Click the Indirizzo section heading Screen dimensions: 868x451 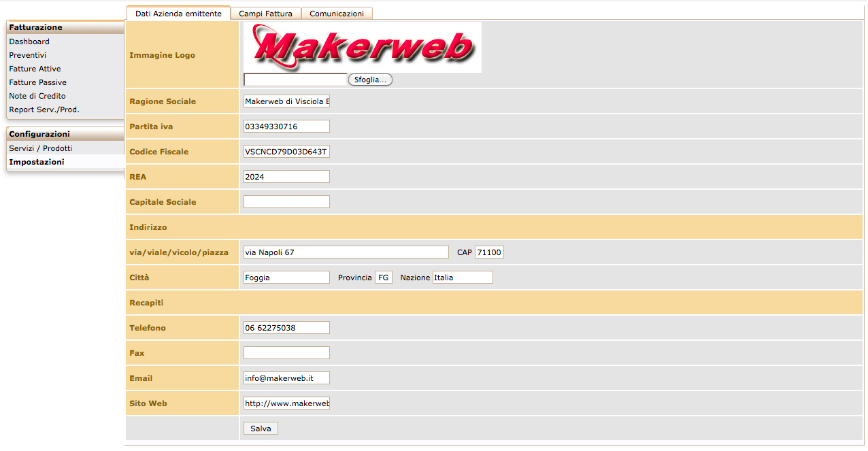(148, 227)
